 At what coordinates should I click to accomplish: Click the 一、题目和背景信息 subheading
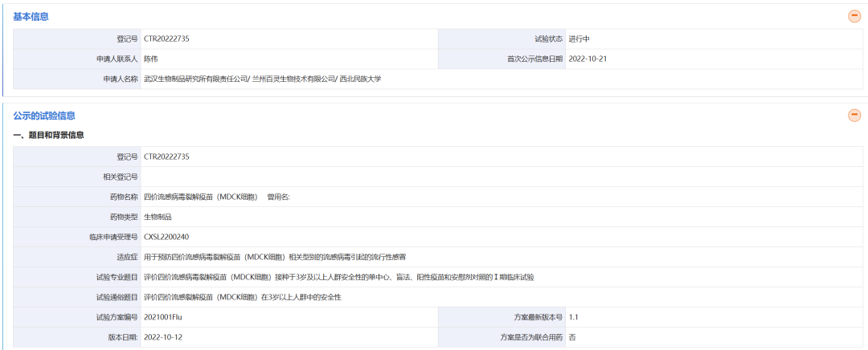pyautogui.click(x=49, y=135)
